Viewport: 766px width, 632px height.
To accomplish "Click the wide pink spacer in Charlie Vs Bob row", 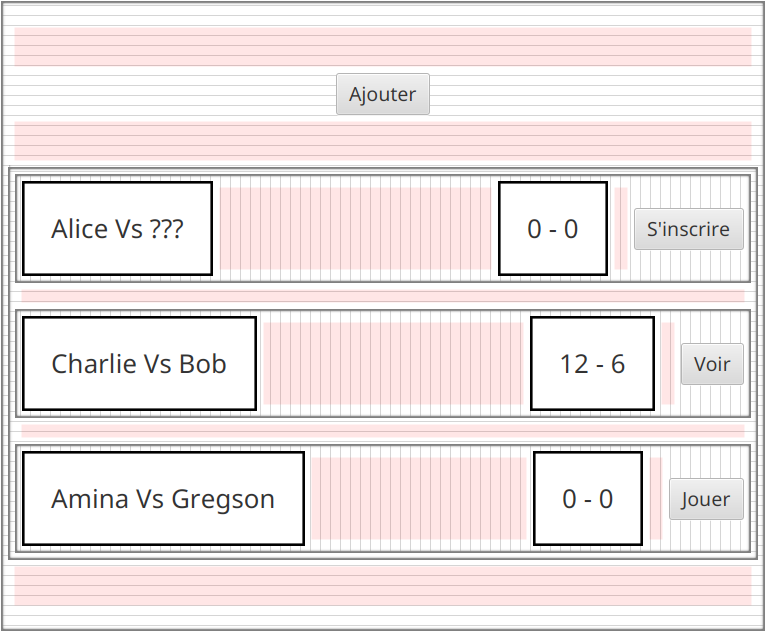I will click(x=392, y=364).
